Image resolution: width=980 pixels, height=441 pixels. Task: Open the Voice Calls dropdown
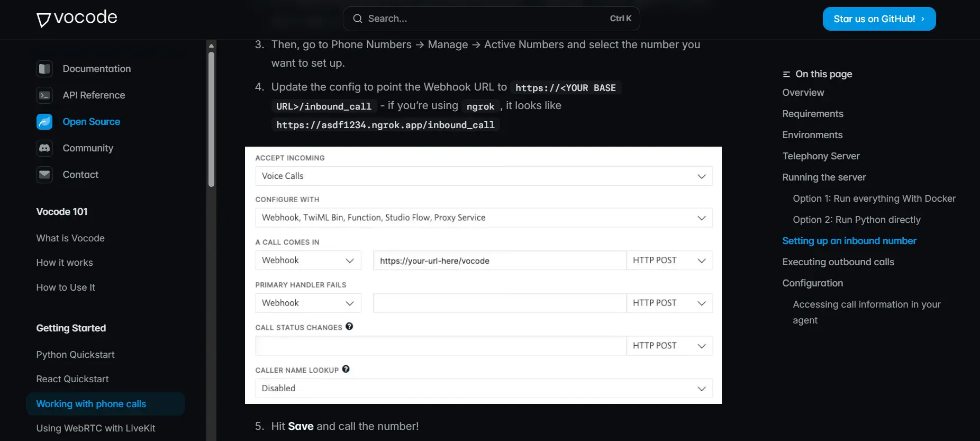click(x=484, y=176)
